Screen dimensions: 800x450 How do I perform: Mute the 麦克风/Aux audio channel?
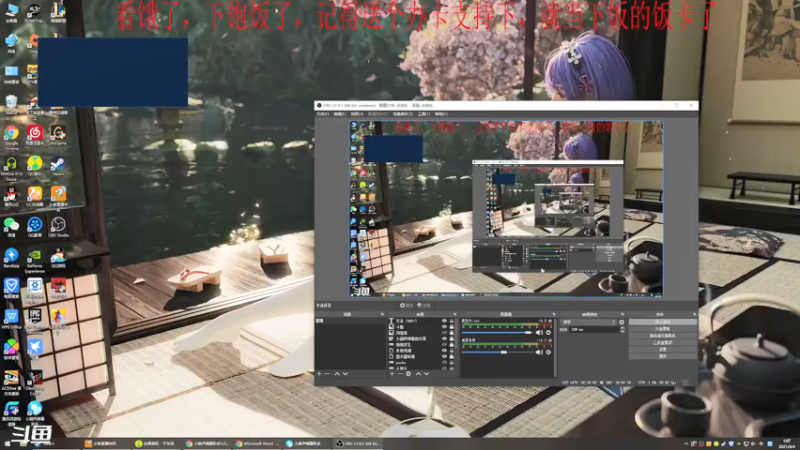click(x=539, y=333)
